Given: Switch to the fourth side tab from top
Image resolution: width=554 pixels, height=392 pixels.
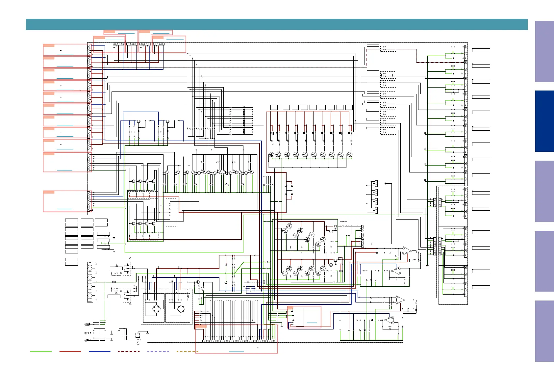Looking at the screenshot, I should [x=544, y=261].
